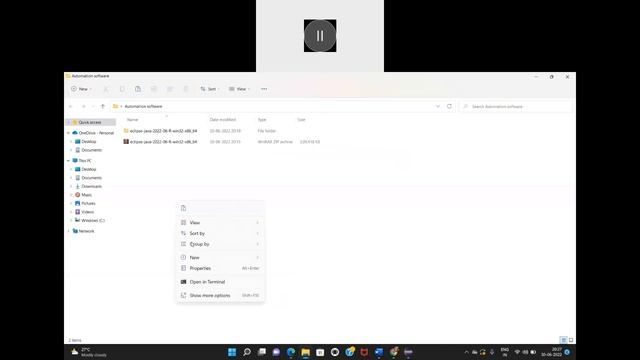Select This PC in navigation pane
This screenshot has width=640, height=360.
click(x=85, y=161)
